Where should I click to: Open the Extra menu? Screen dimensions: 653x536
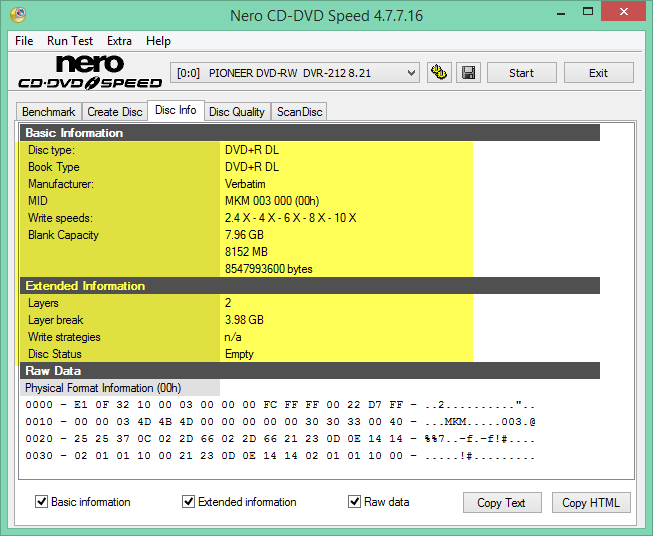119,41
